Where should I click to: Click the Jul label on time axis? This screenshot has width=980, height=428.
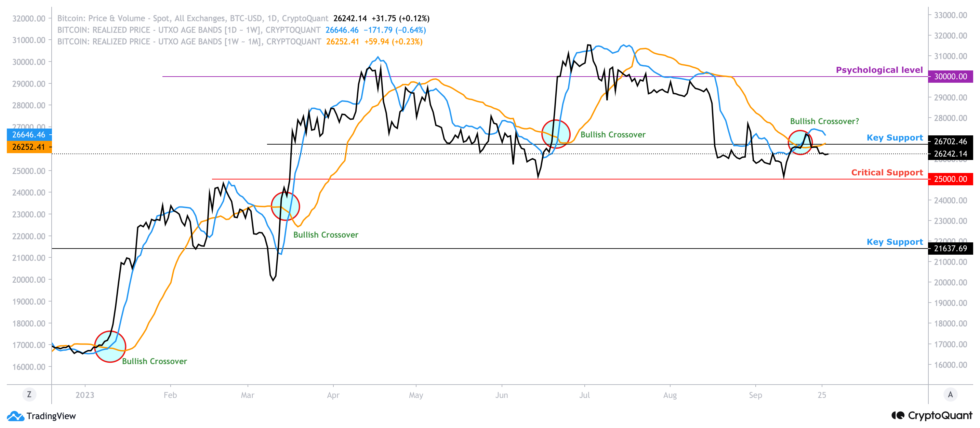(584, 395)
